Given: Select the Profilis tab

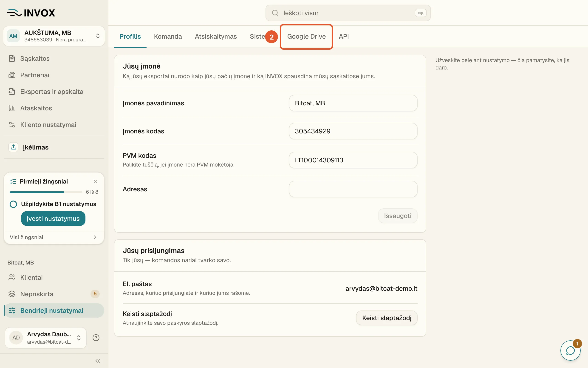Looking at the screenshot, I should point(130,37).
